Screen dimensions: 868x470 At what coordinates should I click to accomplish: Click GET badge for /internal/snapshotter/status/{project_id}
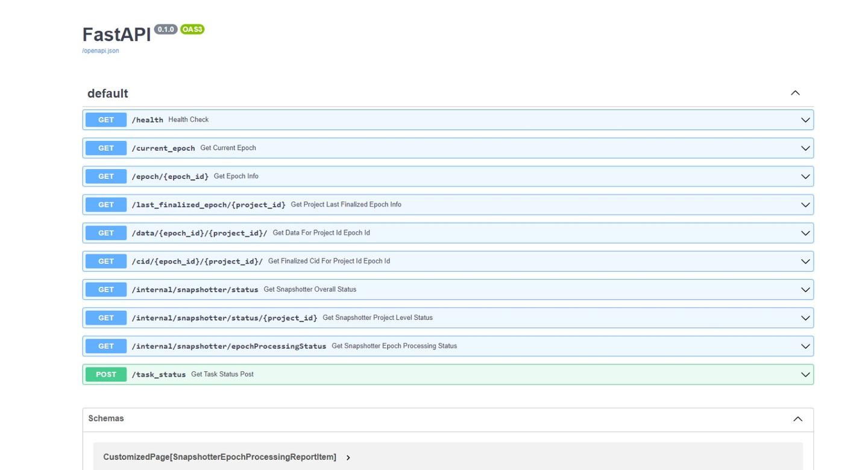[x=106, y=318]
